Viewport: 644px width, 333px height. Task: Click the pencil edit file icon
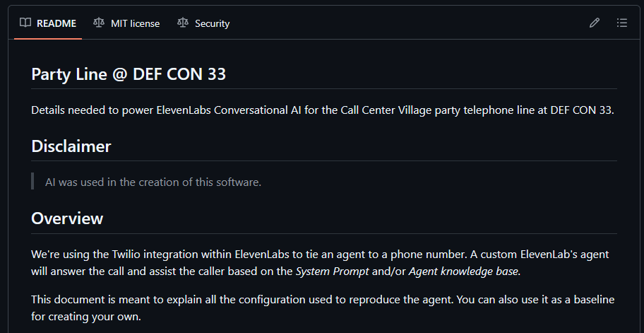click(594, 23)
